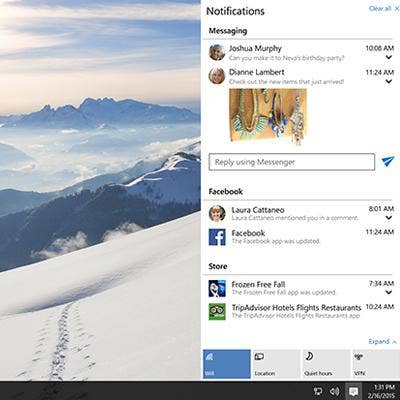Click the Action Center taskbar icon
Image resolution: width=400 pixels, height=400 pixels.
pos(354,391)
